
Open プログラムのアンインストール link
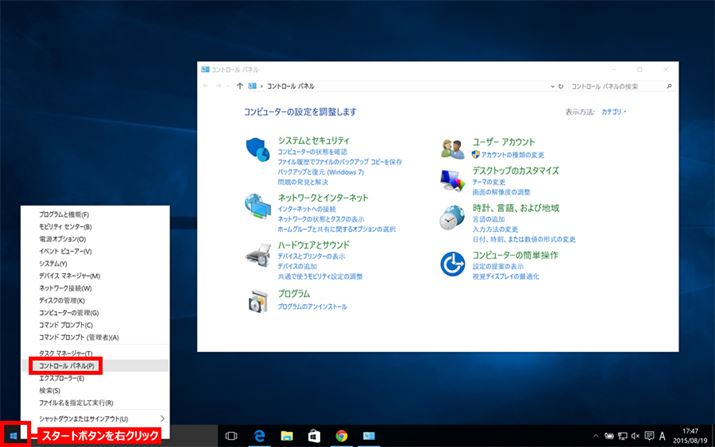312,307
